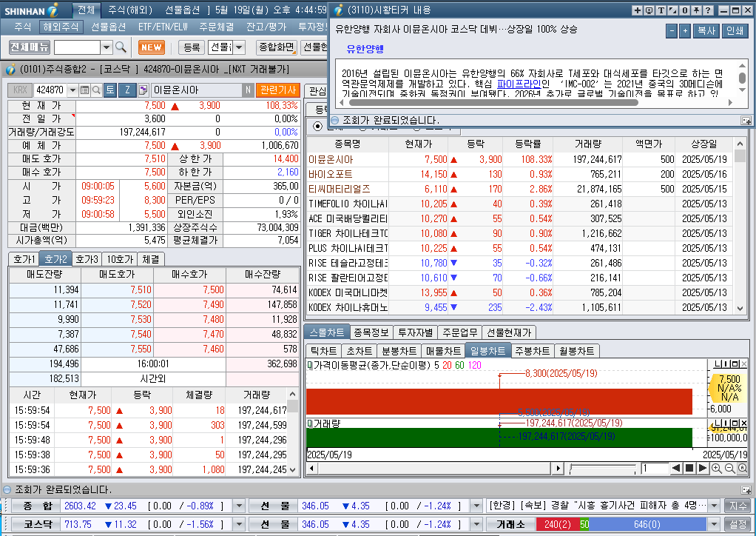Click the blue Z icon button

pyautogui.click(x=127, y=90)
